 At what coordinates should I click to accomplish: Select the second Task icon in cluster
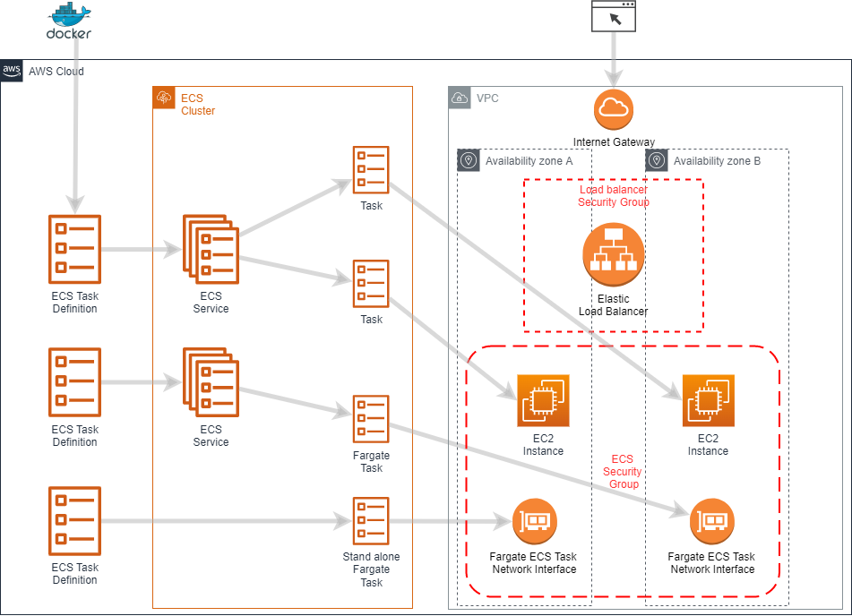point(371,284)
